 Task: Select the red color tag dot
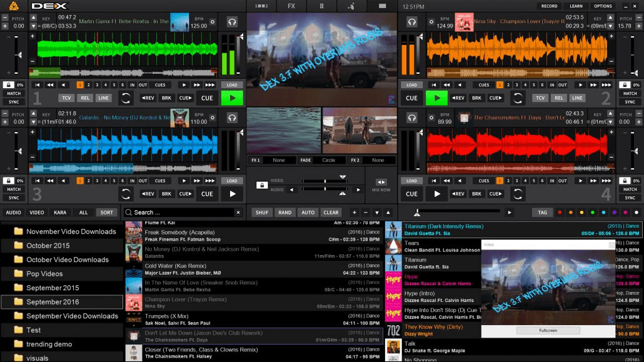(x=560, y=213)
